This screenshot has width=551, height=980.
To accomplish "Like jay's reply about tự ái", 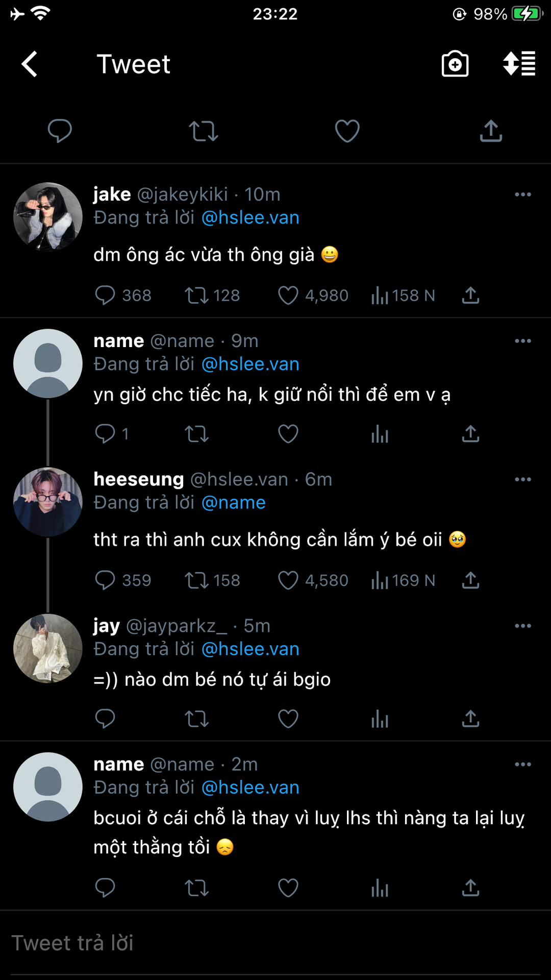I will [x=288, y=719].
